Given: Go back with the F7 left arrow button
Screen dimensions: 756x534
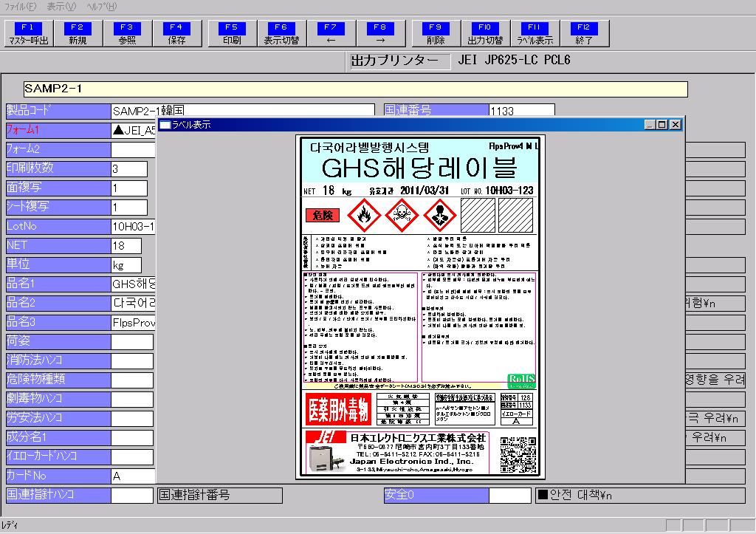Looking at the screenshot, I should point(331,33).
